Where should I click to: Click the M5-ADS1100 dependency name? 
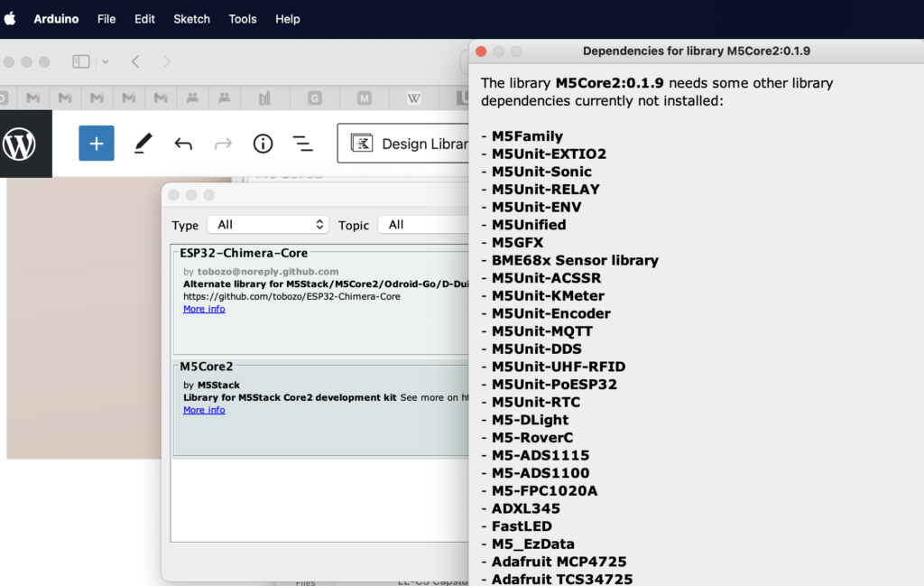click(x=541, y=473)
